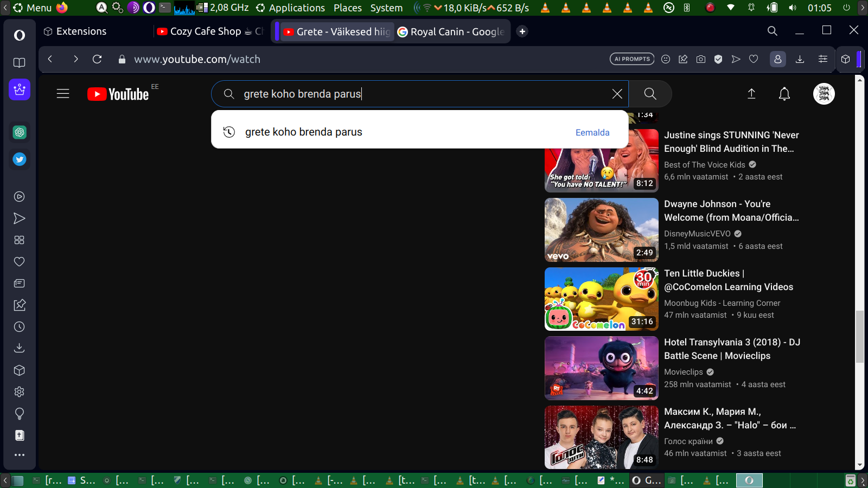The image size is (868, 488).
Task: Open ChatGPT in the Opera sidebar
Action: click(20, 132)
